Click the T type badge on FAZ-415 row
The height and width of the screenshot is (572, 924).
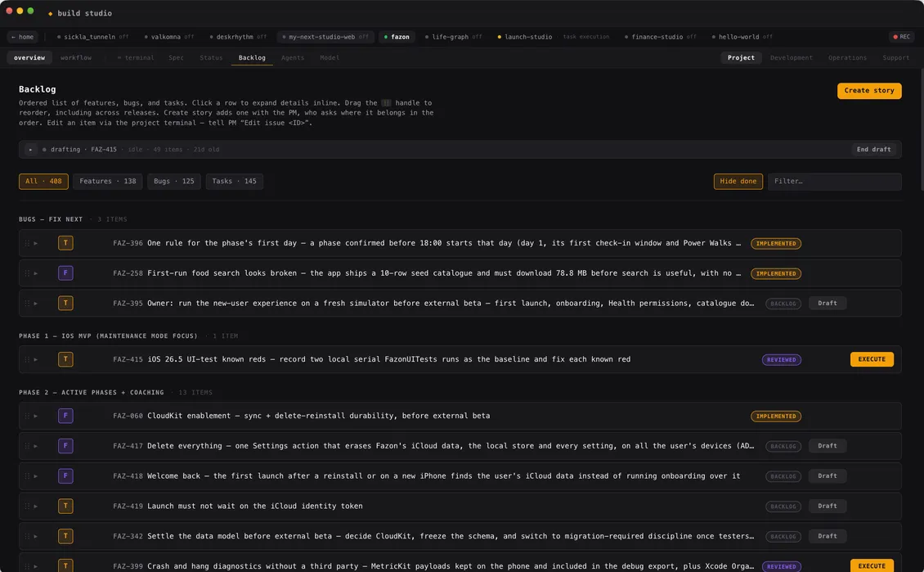[x=65, y=359]
